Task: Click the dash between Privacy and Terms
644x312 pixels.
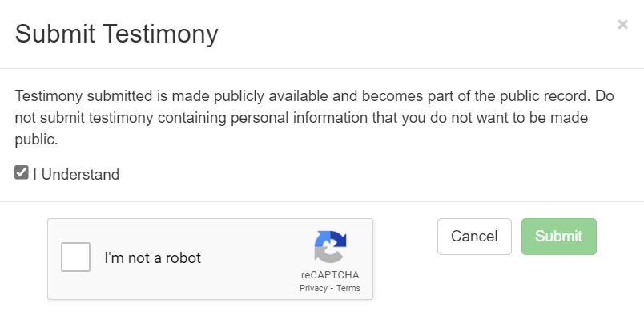Action: [332, 288]
